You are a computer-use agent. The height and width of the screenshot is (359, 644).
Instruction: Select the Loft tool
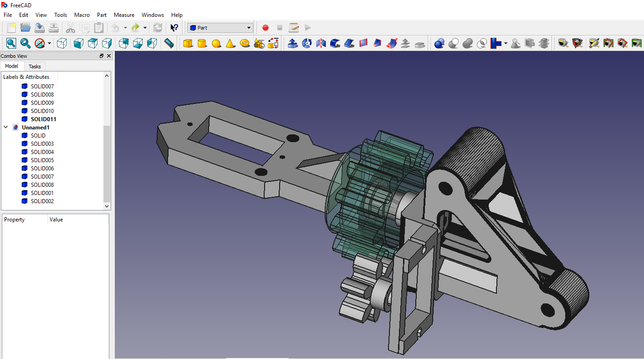378,43
